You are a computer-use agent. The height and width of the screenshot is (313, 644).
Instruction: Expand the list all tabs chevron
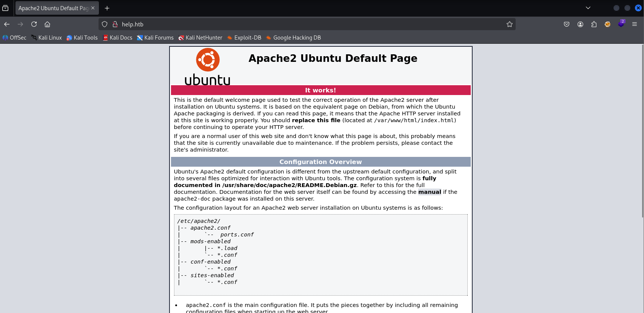[588, 8]
